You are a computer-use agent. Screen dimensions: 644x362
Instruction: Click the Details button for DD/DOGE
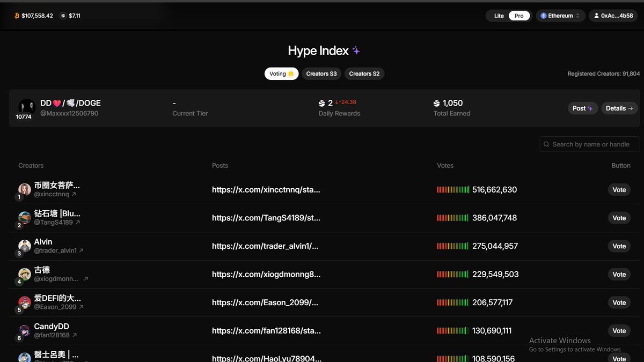[619, 108]
